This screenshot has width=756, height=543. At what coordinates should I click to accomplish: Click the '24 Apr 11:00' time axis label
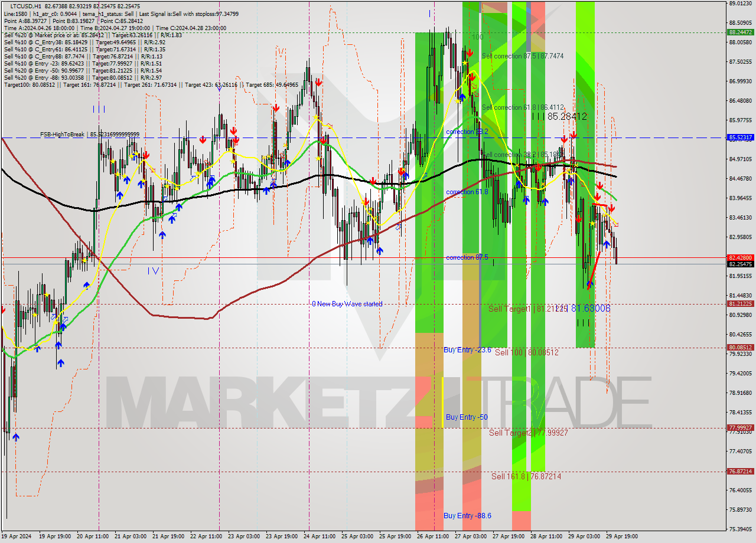tap(320, 537)
